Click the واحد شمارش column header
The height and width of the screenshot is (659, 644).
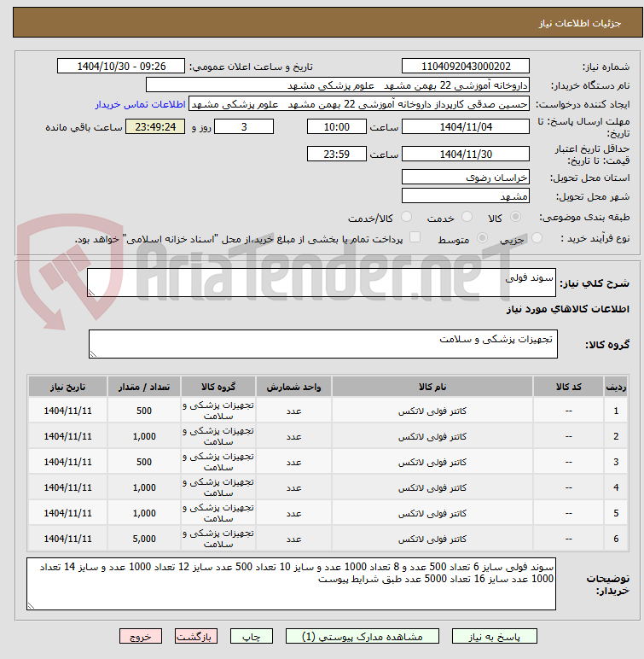coord(293,386)
